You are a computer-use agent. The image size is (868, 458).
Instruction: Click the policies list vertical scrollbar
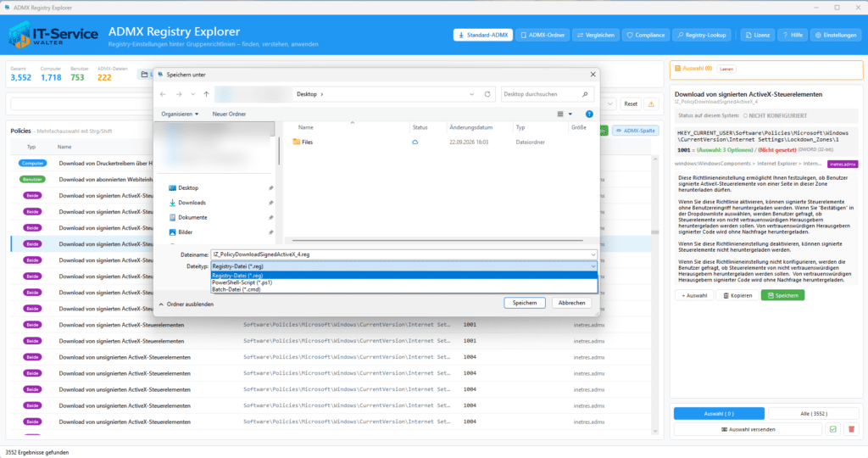pos(655,232)
